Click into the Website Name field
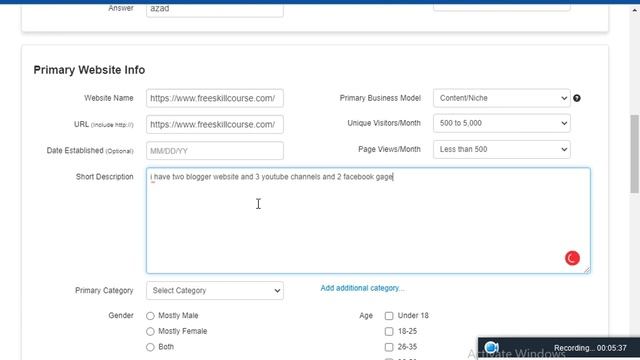Screen dimensions: 640x360 click(x=215, y=98)
